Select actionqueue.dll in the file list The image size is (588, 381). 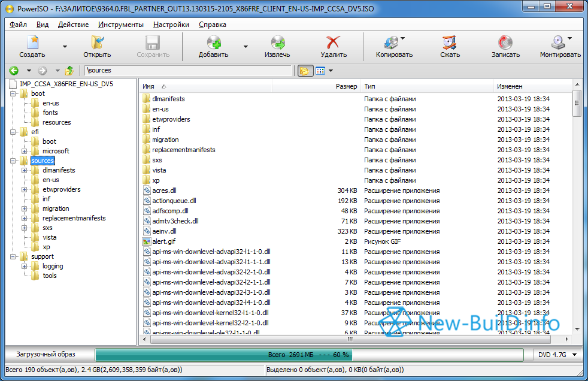[x=174, y=201]
